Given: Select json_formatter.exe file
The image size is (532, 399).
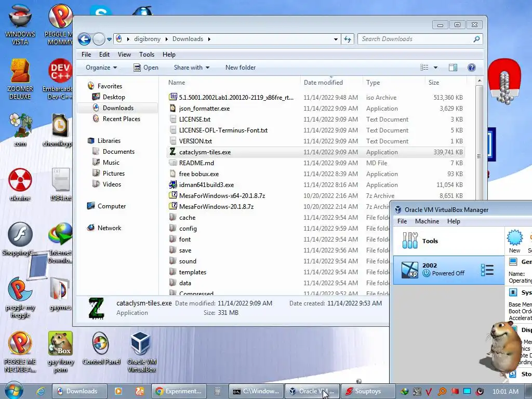Looking at the screenshot, I should pos(204,109).
